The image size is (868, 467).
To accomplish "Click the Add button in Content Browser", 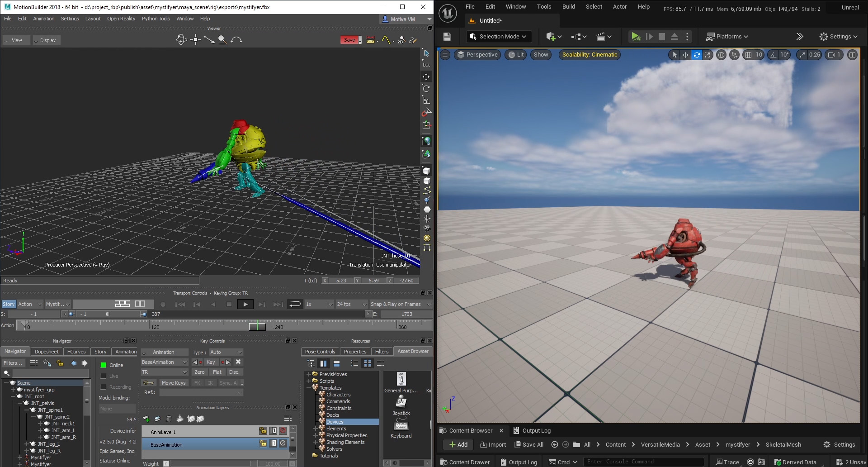I will [458, 445].
